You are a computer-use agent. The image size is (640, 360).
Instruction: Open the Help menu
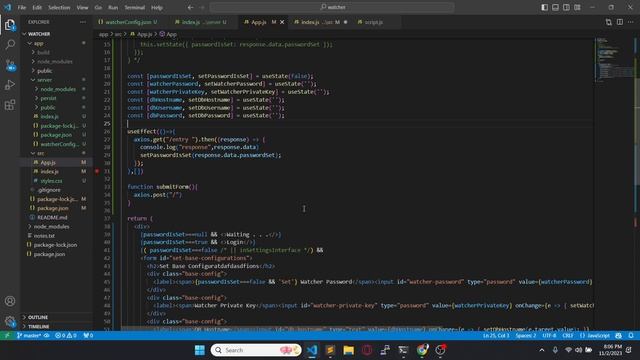click(157, 7)
